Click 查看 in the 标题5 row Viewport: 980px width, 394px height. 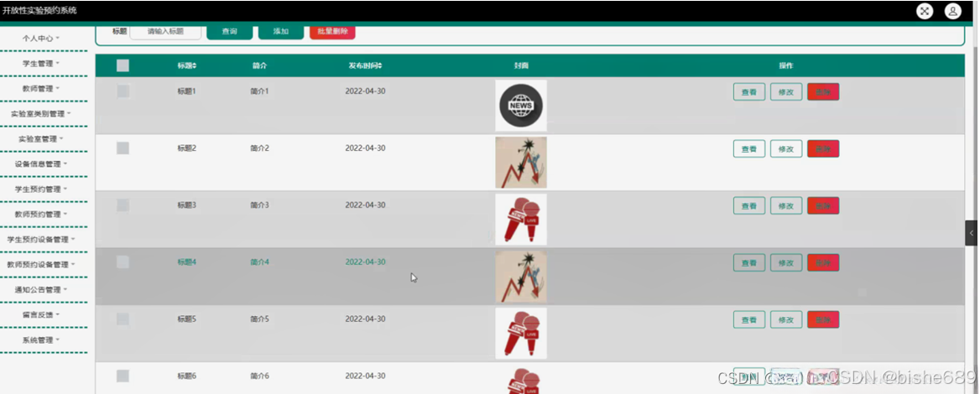click(x=748, y=319)
